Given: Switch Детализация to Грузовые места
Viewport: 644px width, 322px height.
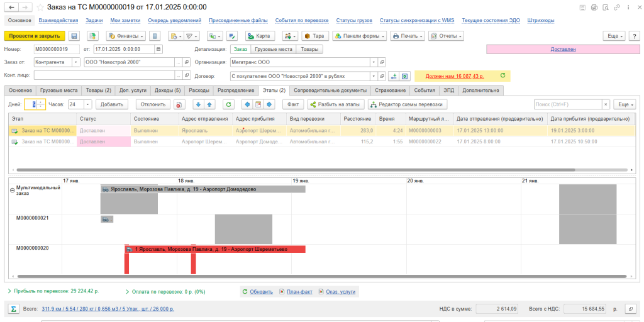Looking at the screenshot, I should pyautogui.click(x=273, y=49).
